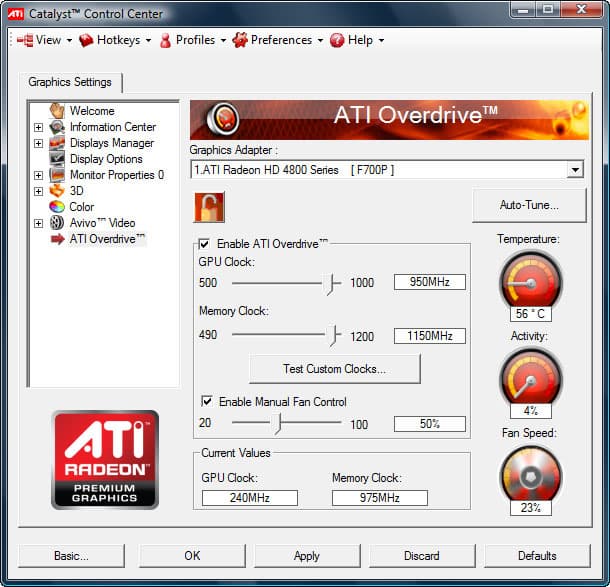Click the ATI logo in title bar
The width and height of the screenshot is (610, 587).
coord(16,14)
